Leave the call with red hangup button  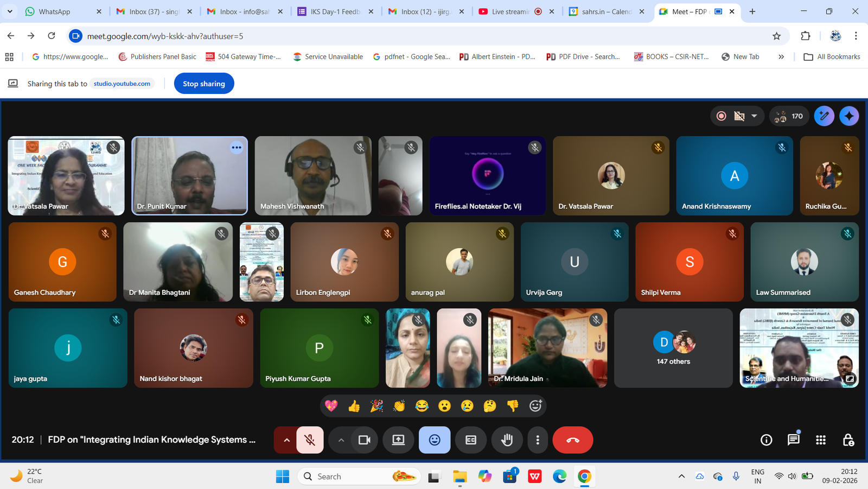pyautogui.click(x=572, y=440)
